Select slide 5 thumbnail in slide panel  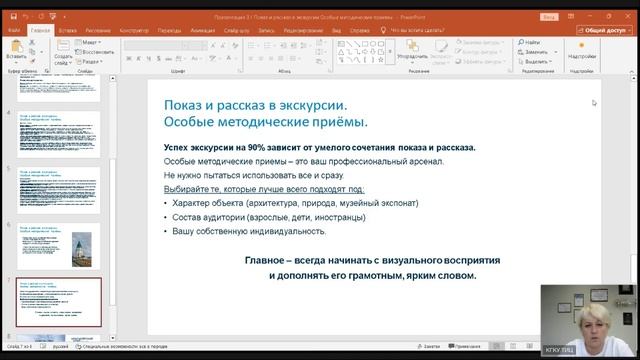tap(58, 190)
